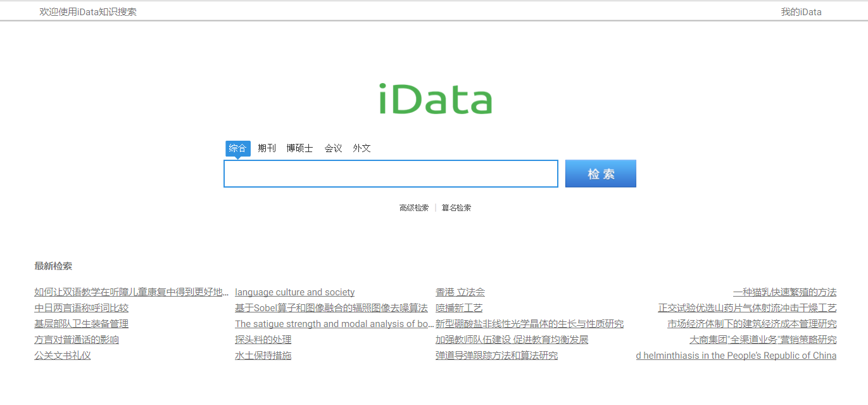The width and height of the screenshot is (868, 405).
Task: Open 篇名检索 title search
Action: [x=456, y=208]
